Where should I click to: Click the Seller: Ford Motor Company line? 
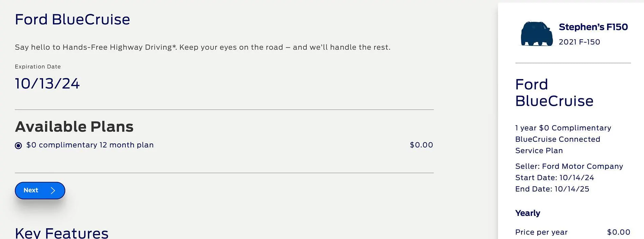569,166
